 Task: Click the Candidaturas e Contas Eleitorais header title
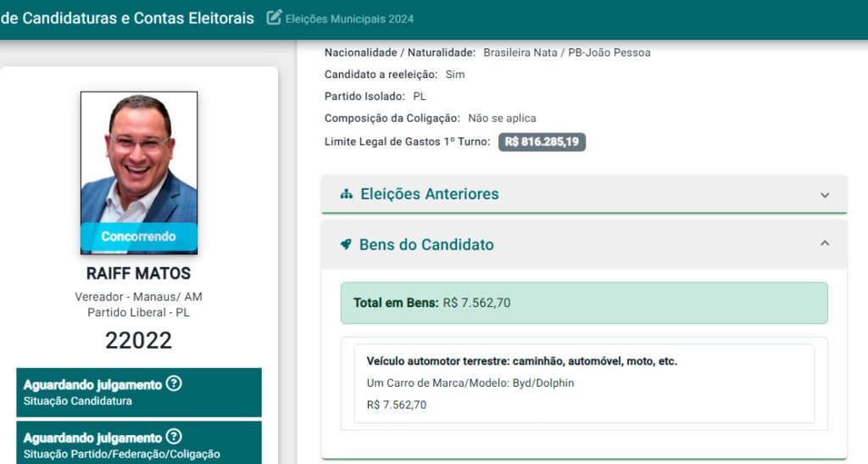pos(127,18)
